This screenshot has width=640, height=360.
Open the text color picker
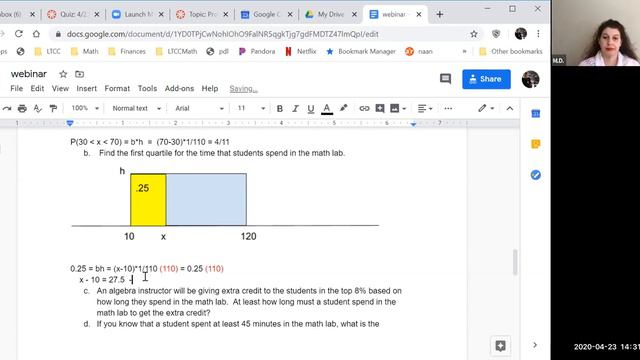pos(327,109)
